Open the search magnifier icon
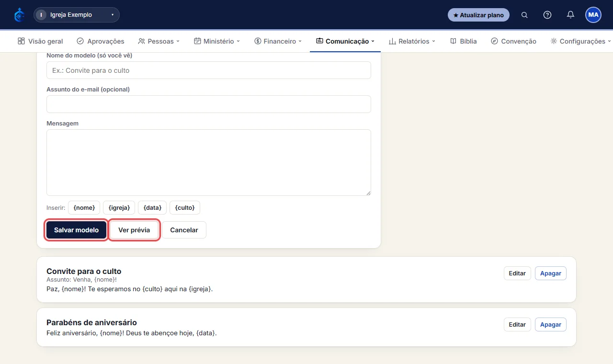 524,15
